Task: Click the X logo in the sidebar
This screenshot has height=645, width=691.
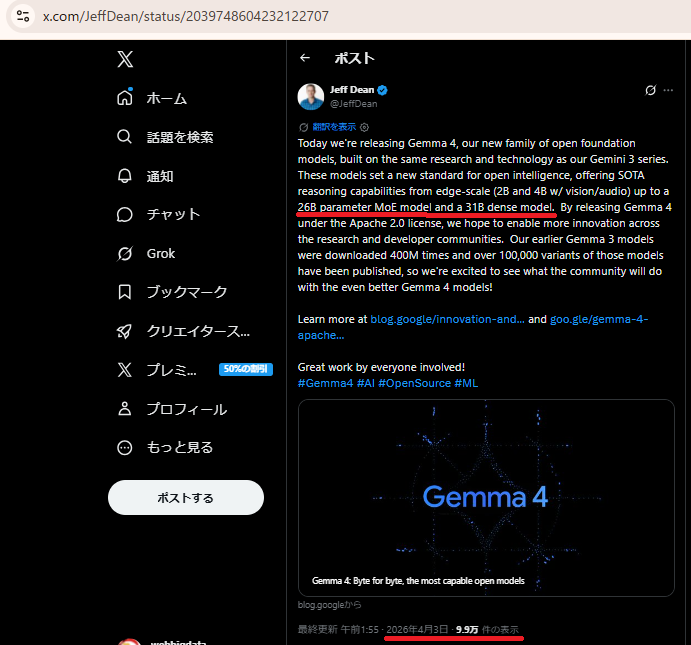Action: click(125, 59)
